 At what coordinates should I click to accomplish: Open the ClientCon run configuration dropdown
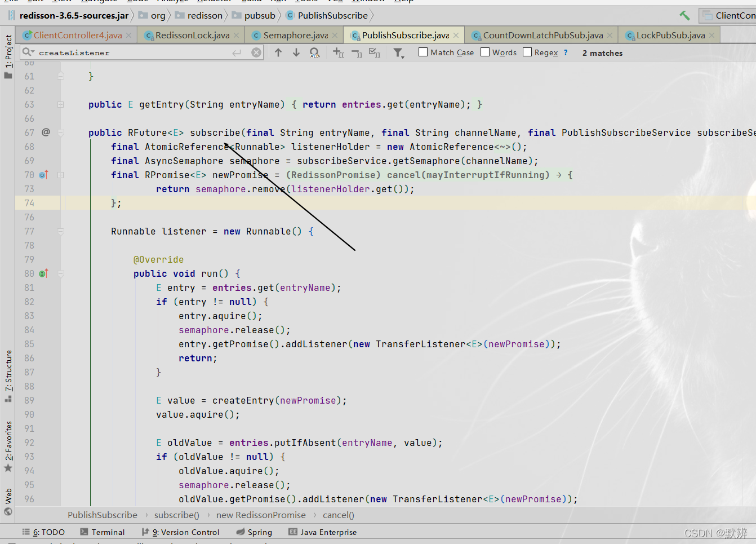pos(728,15)
